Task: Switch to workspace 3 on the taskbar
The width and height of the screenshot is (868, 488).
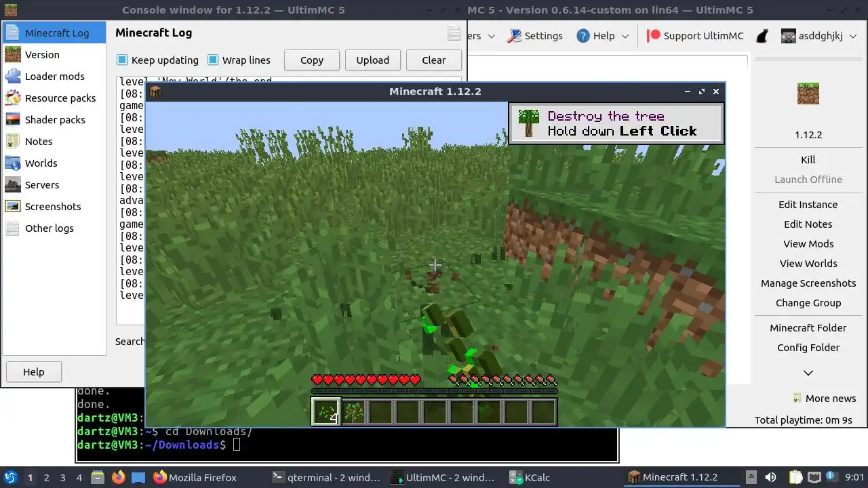Action: [x=62, y=478]
